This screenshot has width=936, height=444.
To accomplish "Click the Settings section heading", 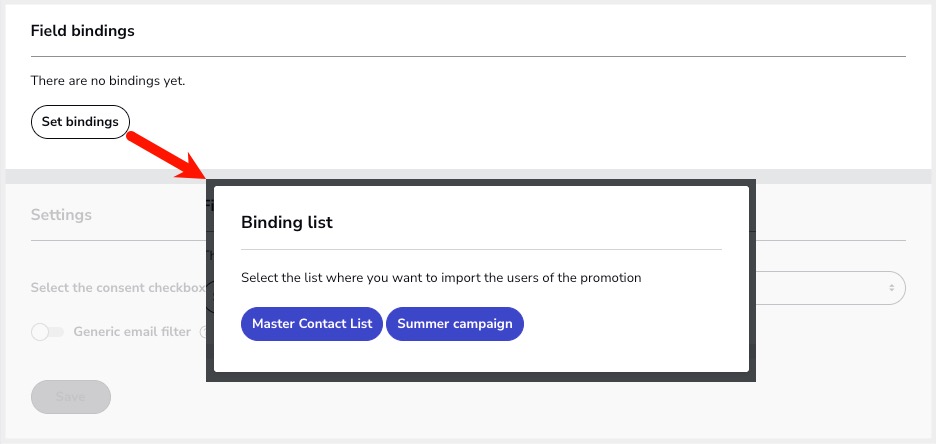I will tap(61, 214).
